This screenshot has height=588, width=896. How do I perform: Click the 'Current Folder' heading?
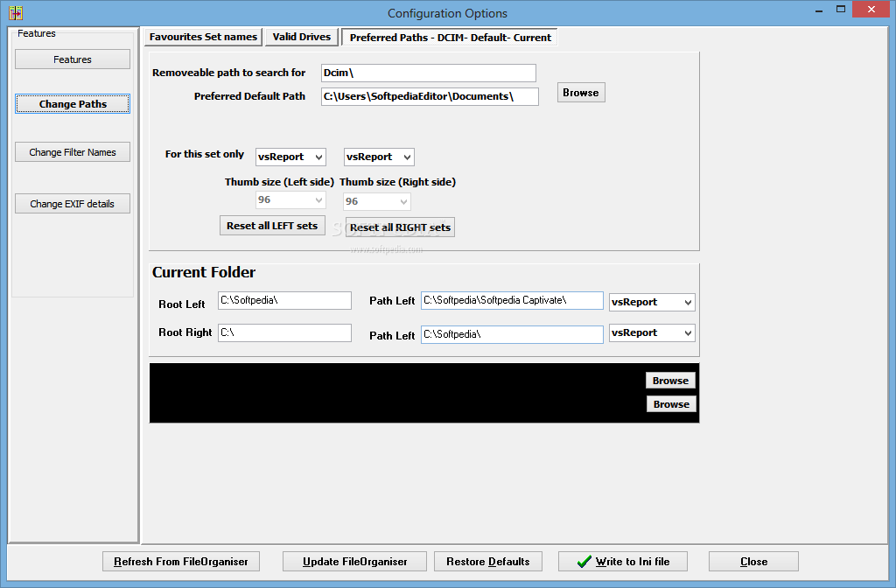coord(204,273)
